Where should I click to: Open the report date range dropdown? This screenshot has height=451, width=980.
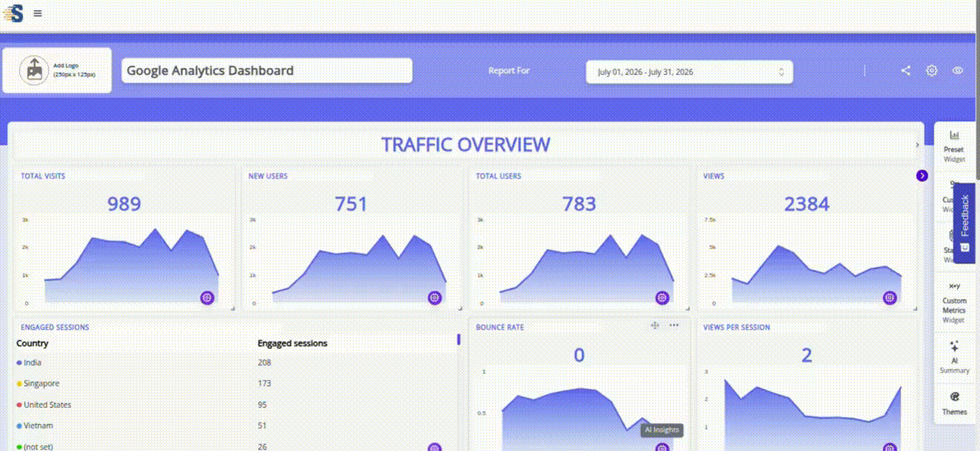[689, 72]
